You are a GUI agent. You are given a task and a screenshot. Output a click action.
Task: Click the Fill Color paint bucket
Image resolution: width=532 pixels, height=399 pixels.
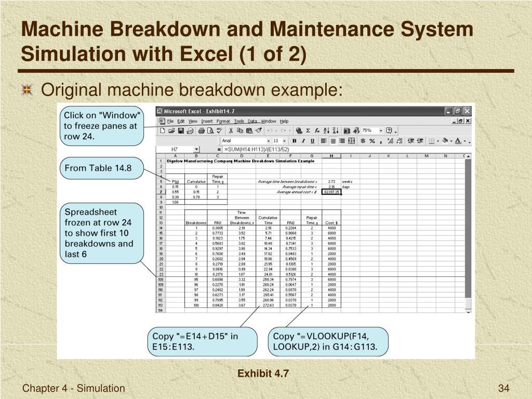pos(445,140)
